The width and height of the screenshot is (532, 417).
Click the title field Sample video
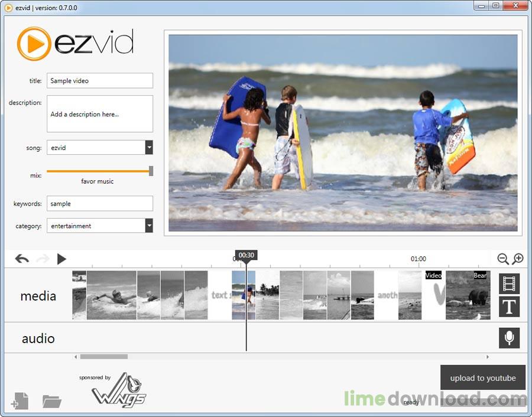pos(100,81)
